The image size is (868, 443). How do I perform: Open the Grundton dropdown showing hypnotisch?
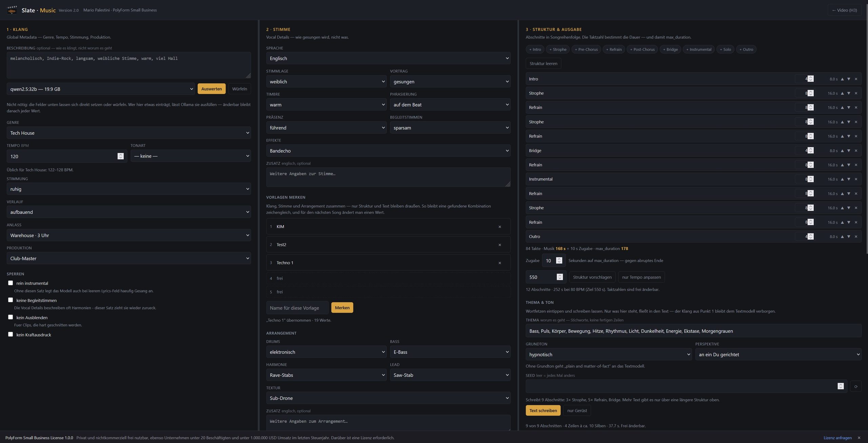tap(609, 355)
